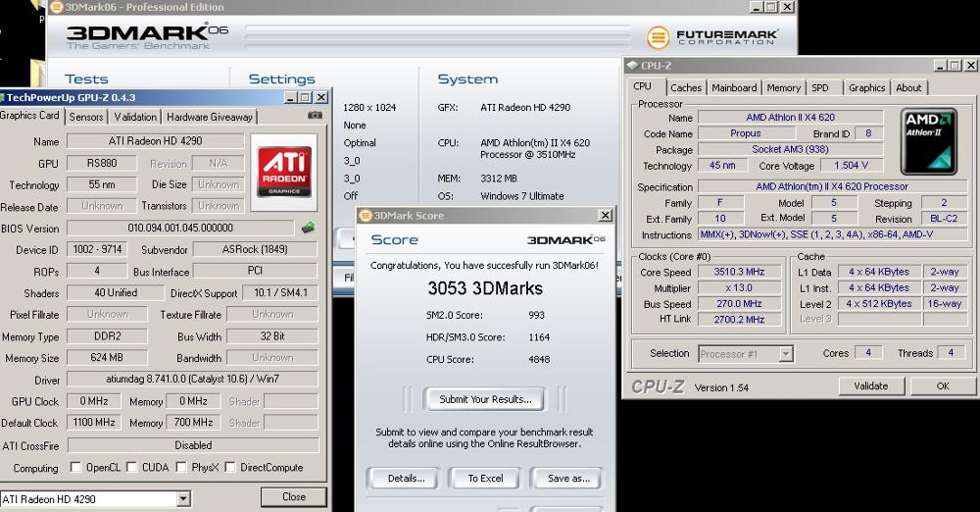Enable the PhysX checkbox

coord(181,467)
